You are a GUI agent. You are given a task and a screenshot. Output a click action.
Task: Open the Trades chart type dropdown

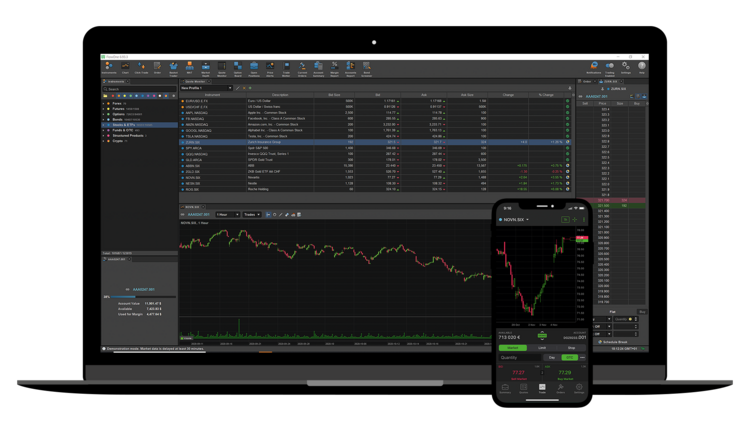[252, 215]
